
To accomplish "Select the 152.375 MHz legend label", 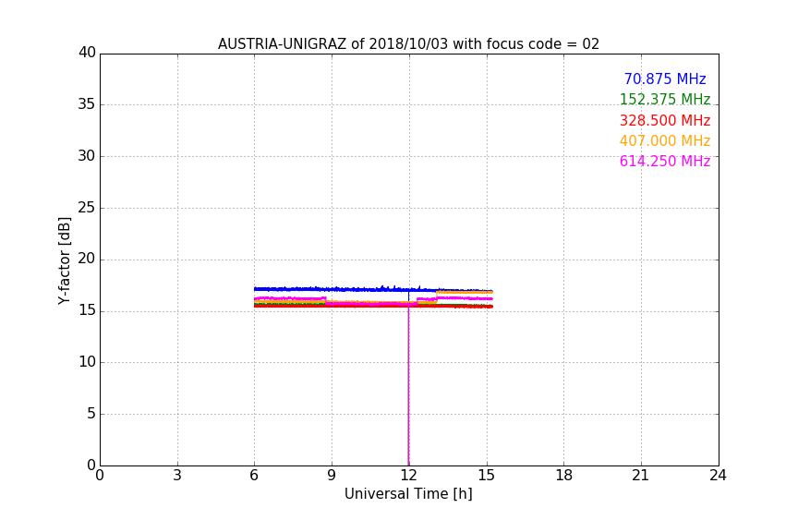I will coord(665,99).
